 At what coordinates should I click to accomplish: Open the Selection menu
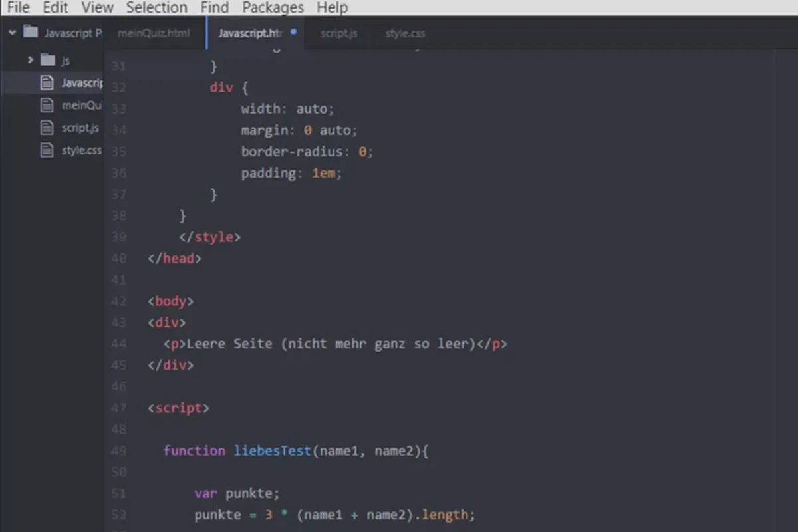156,8
